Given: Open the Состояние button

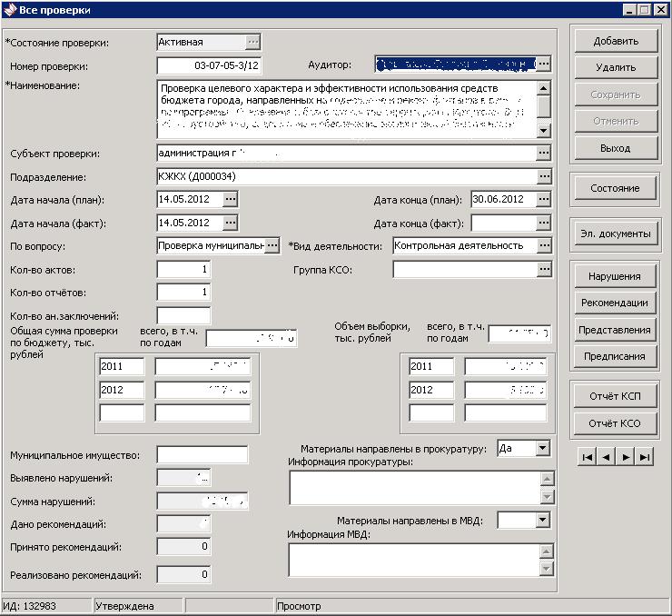Looking at the screenshot, I should pos(615,188).
